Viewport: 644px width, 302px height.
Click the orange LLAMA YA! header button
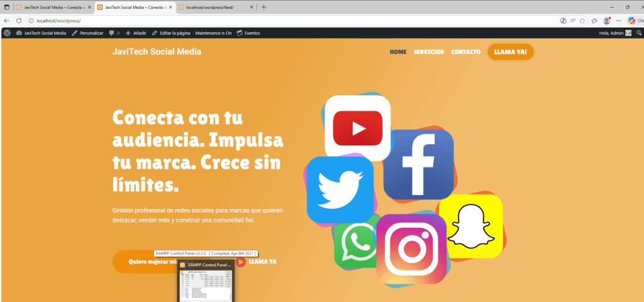[510, 52]
